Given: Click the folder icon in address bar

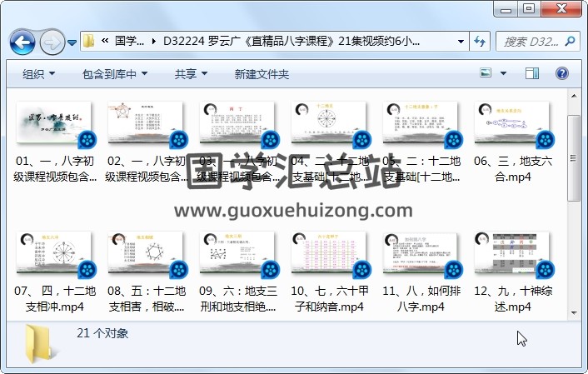Looking at the screenshot, I should pyautogui.click(x=88, y=41).
